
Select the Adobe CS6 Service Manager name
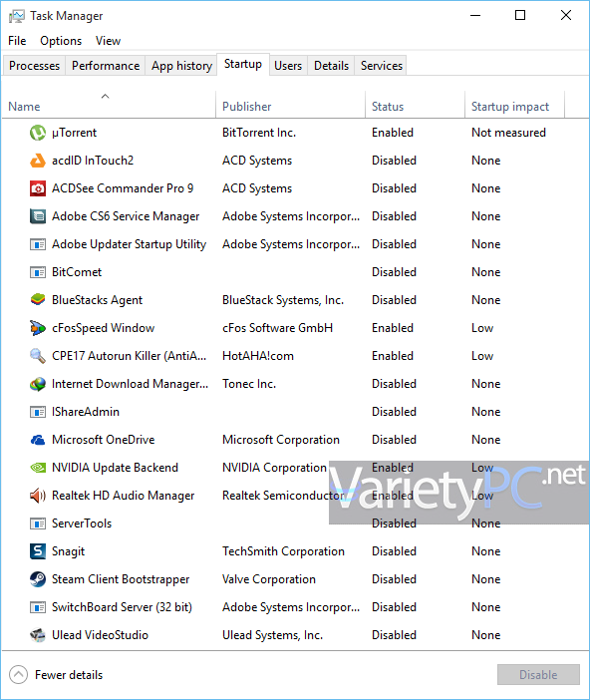(126, 216)
